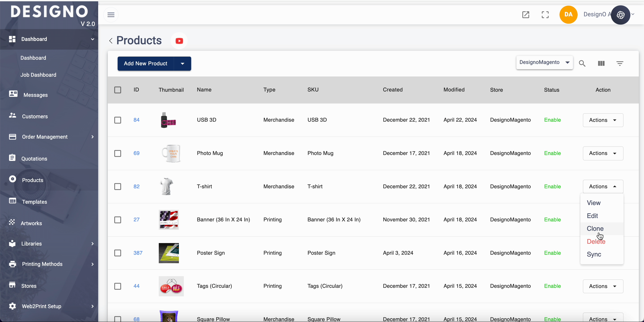
Task: Select Delete in the actions menu
Action: point(596,241)
